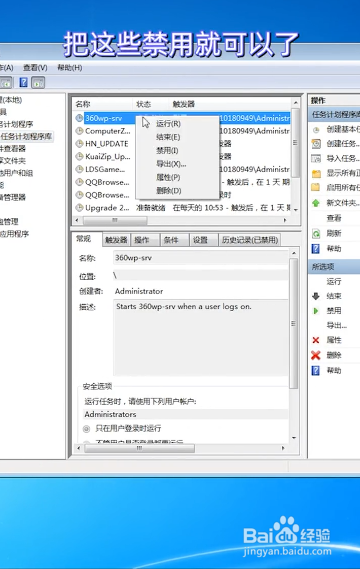Select the 只在用户登录时运行 radio button
Image resolution: width=360 pixels, height=569 pixels.
(x=86, y=429)
